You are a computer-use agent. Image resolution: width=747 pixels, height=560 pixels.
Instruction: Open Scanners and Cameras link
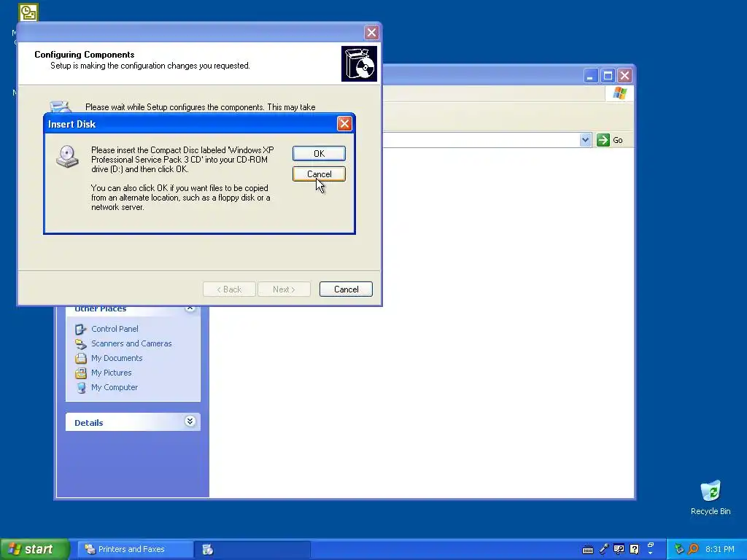pos(131,343)
